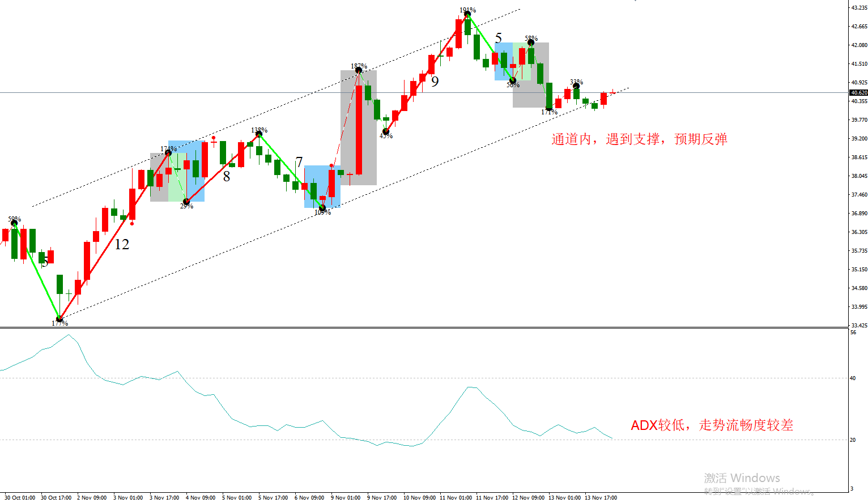Viewport: 868px width, 503px height.
Task: Click the 40.925 price axis label
Action: tap(859, 83)
